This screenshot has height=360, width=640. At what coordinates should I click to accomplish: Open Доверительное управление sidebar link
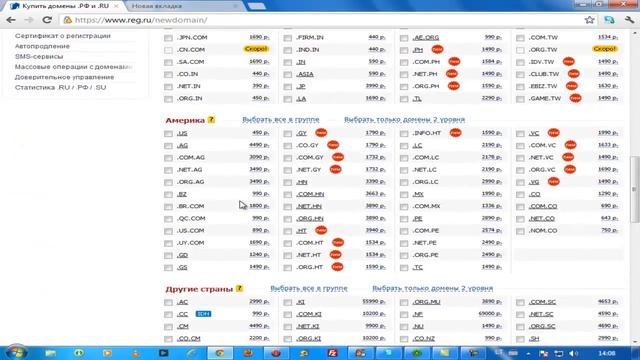coord(64,77)
